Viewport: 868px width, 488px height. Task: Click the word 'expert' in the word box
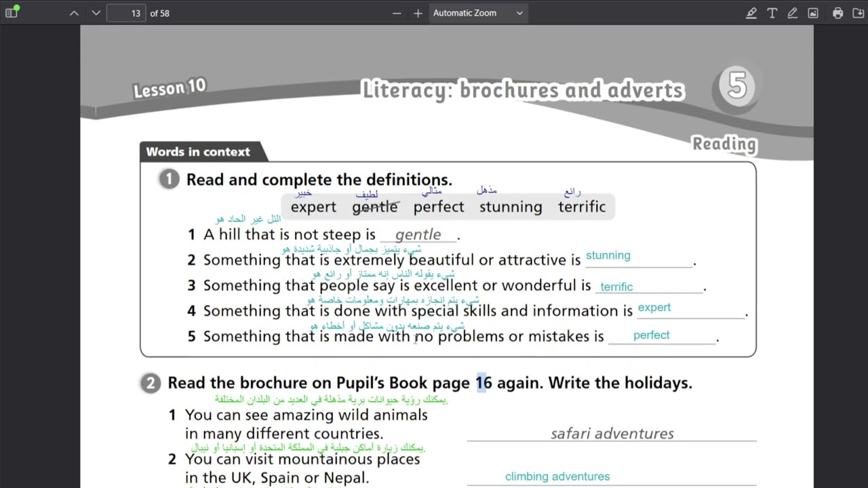(x=313, y=207)
